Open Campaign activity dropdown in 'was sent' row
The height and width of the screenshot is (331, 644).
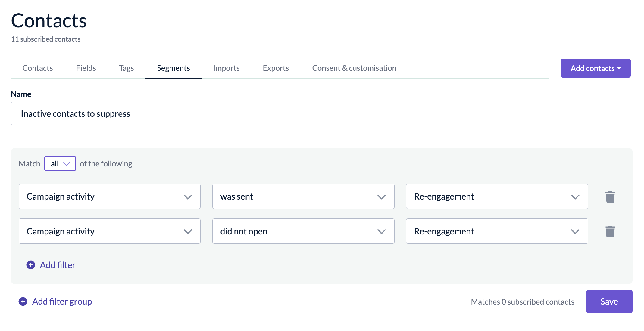coord(110,196)
